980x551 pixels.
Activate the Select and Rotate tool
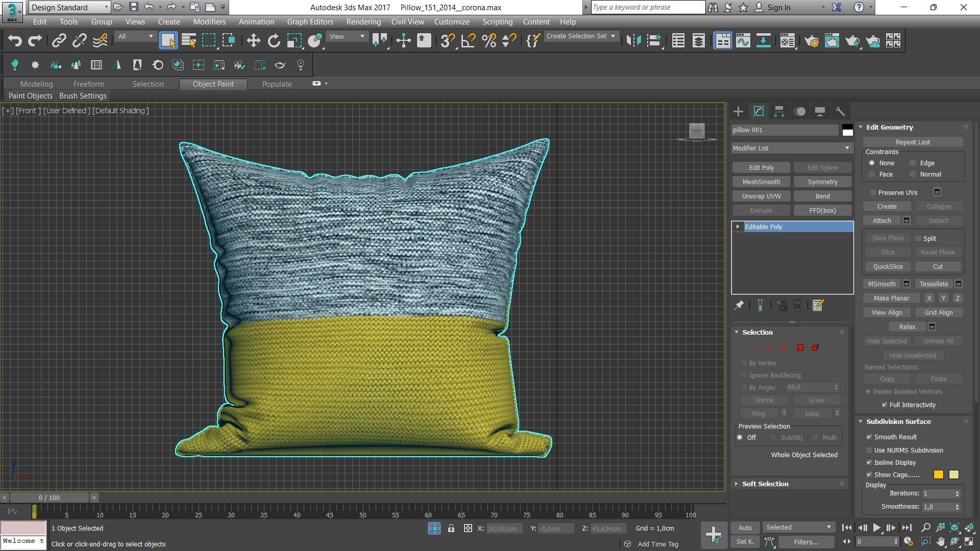pos(274,41)
